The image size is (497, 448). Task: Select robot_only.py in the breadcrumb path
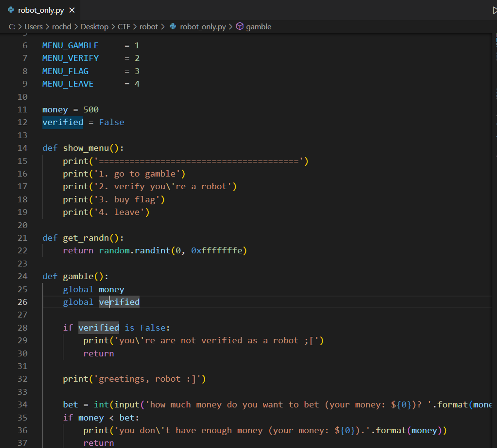(203, 27)
